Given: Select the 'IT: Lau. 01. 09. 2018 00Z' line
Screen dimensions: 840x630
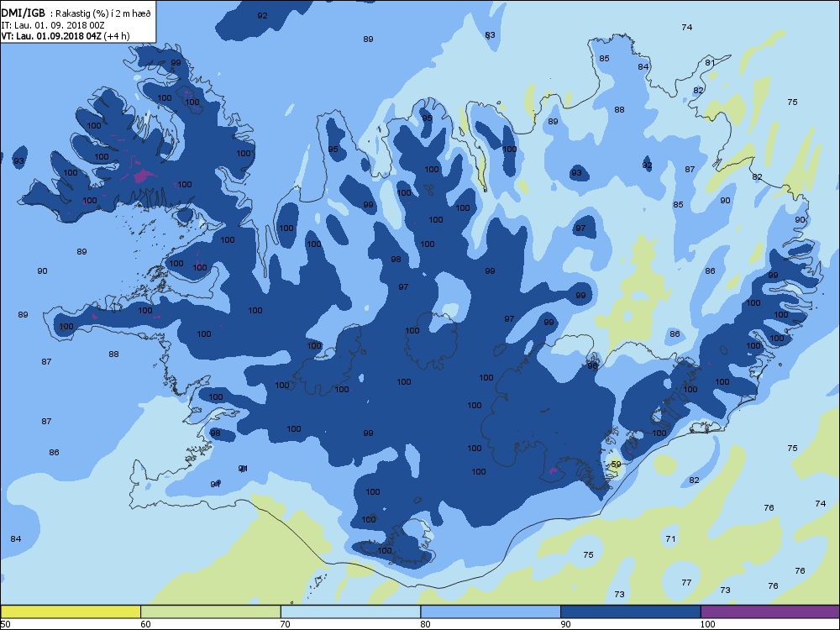Looking at the screenshot, I should pos(54,25).
